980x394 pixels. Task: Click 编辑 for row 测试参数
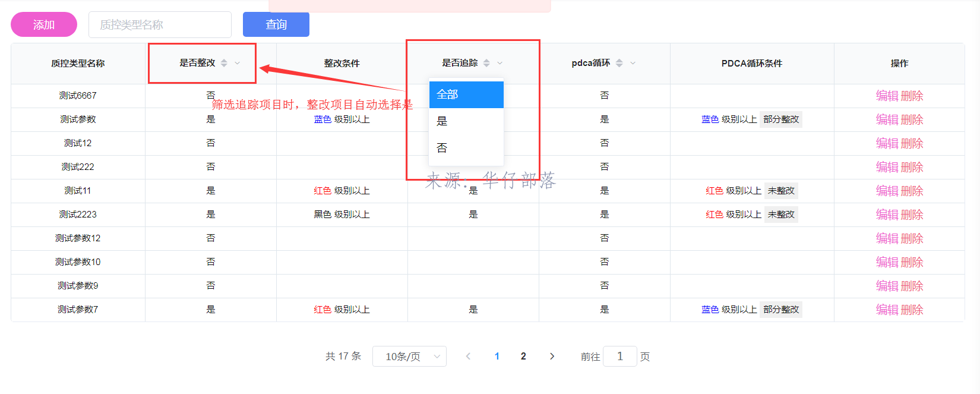pos(887,119)
